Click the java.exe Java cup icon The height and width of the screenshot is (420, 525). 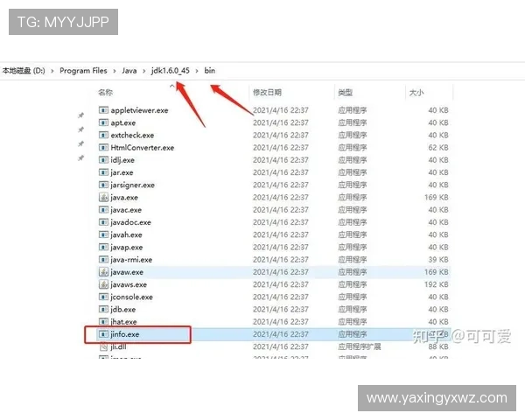(x=103, y=197)
